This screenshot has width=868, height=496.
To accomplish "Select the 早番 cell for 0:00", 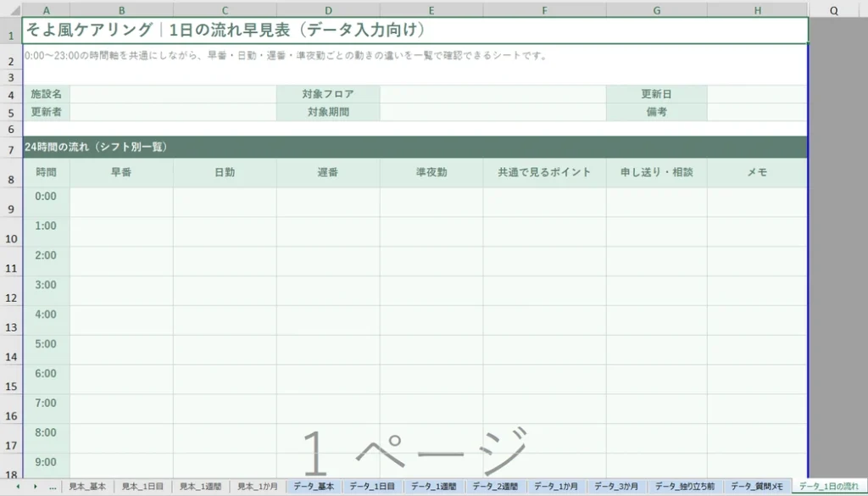I will (x=121, y=202).
